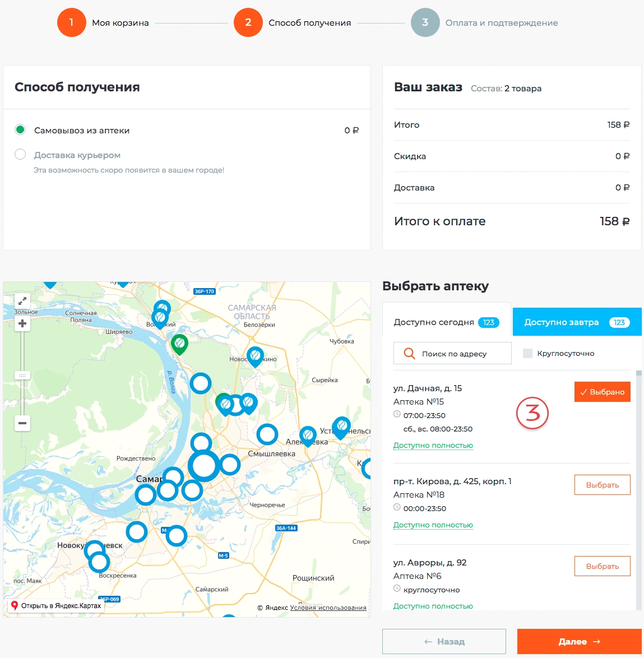Zoom in the map with plus button
The width and height of the screenshot is (644, 658).
(22, 323)
